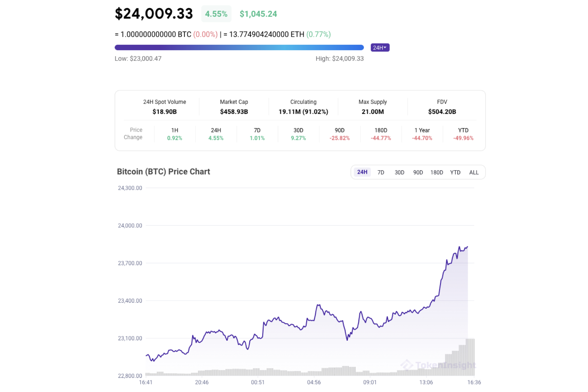
Task: Click the caret arrow on the 24H badge
Action: [x=385, y=47]
